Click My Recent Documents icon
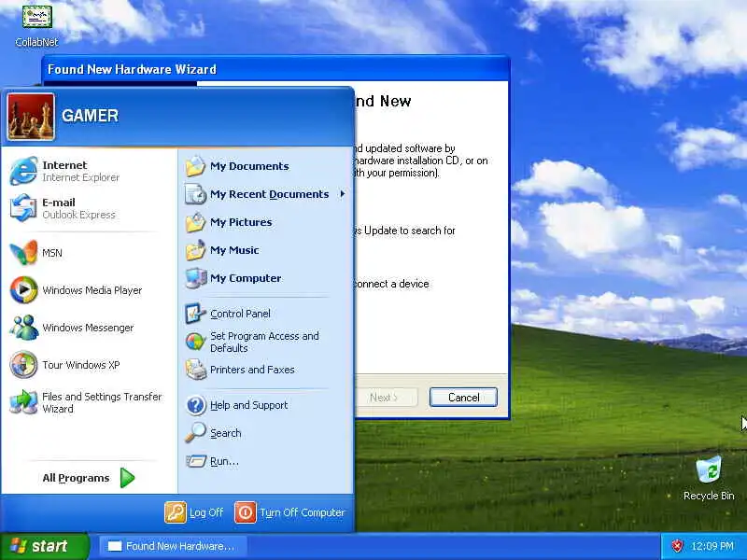Screen dimensions: 747x560 click(x=195, y=194)
